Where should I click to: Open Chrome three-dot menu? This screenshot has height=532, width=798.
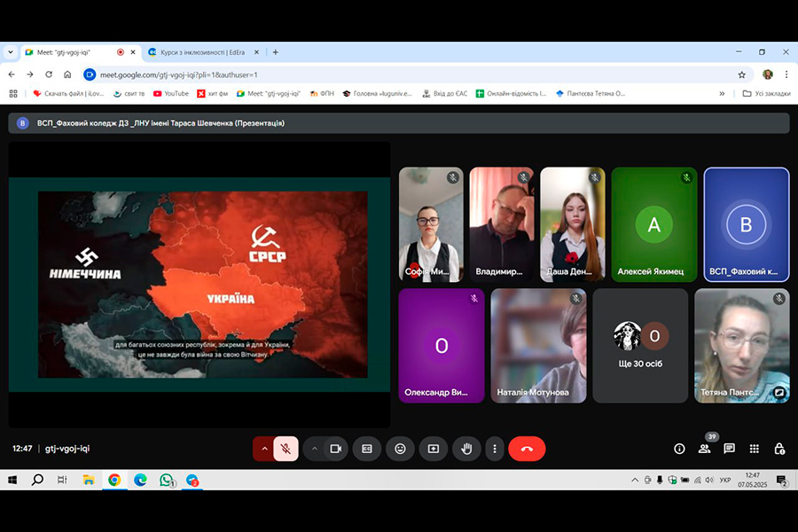[786, 74]
